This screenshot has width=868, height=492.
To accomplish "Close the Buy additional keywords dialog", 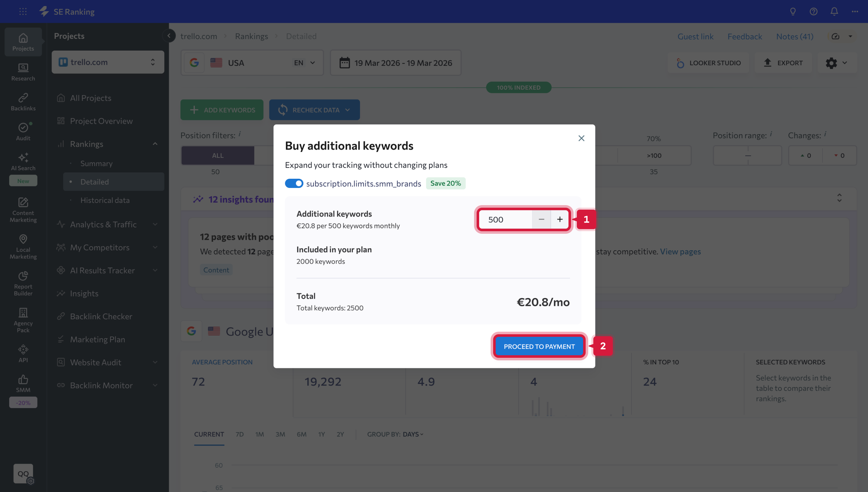I will point(581,138).
